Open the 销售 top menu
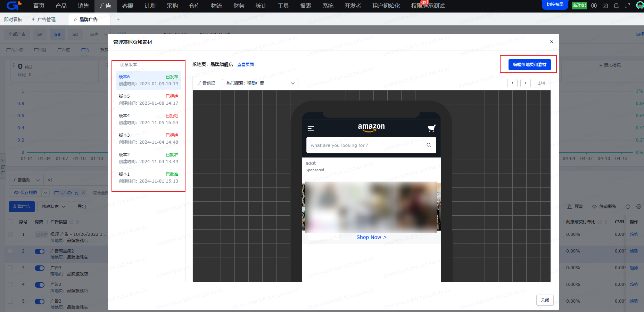Viewport: 644px width, 312px height. pyautogui.click(x=83, y=6)
